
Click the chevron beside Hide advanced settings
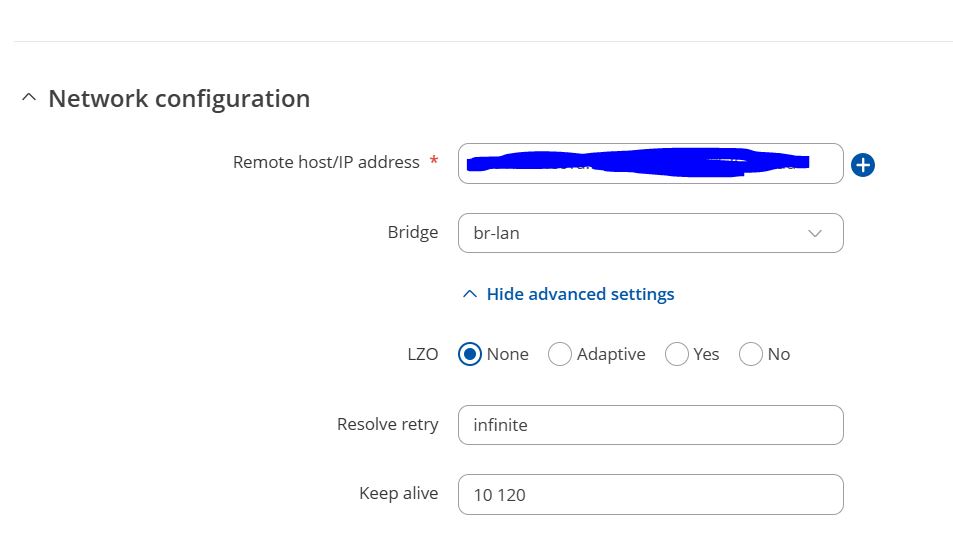tap(470, 294)
